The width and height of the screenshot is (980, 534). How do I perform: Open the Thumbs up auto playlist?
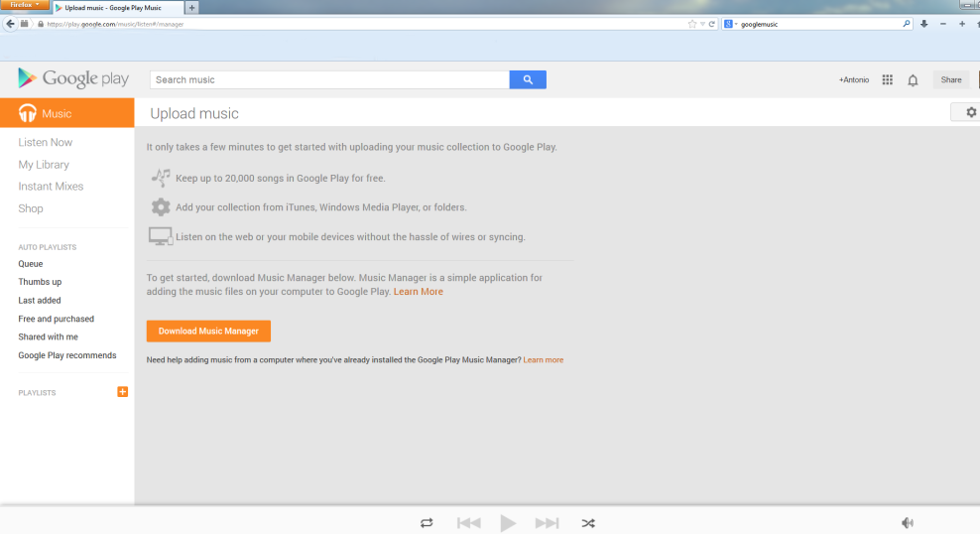click(40, 282)
